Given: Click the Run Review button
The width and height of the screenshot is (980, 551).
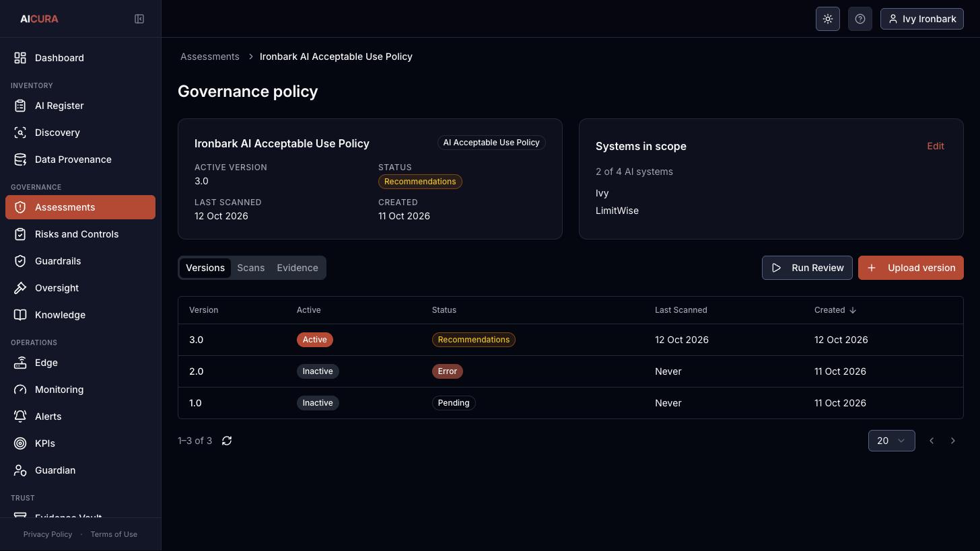Looking at the screenshot, I should [x=807, y=268].
